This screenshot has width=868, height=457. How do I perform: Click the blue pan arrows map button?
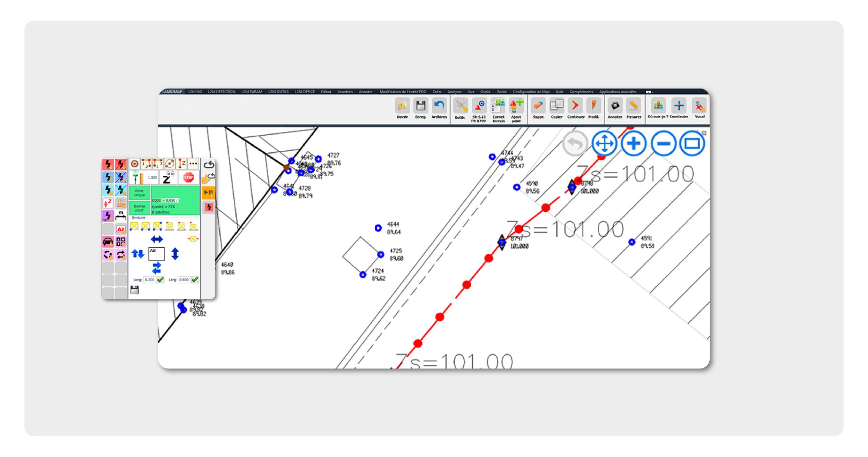click(x=604, y=144)
